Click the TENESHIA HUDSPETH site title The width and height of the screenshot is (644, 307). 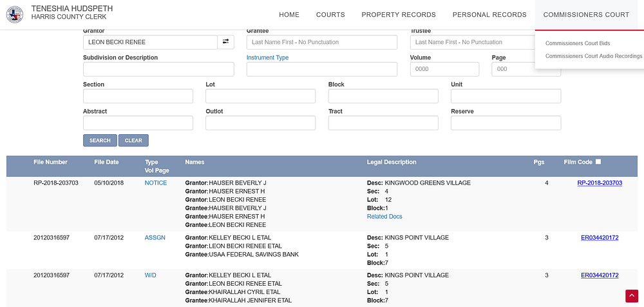pos(72,8)
